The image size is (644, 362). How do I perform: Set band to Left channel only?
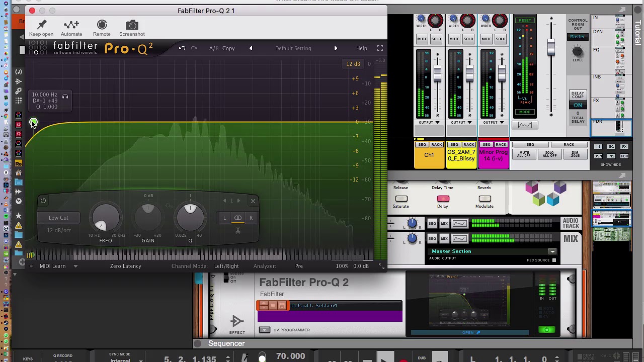click(225, 218)
